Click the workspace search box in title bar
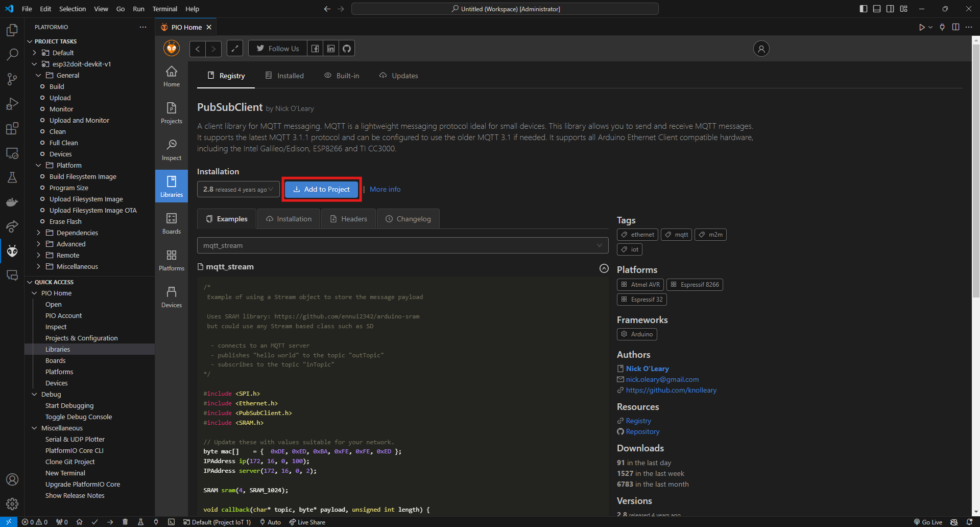The width and height of the screenshot is (980, 527). point(505,9)
